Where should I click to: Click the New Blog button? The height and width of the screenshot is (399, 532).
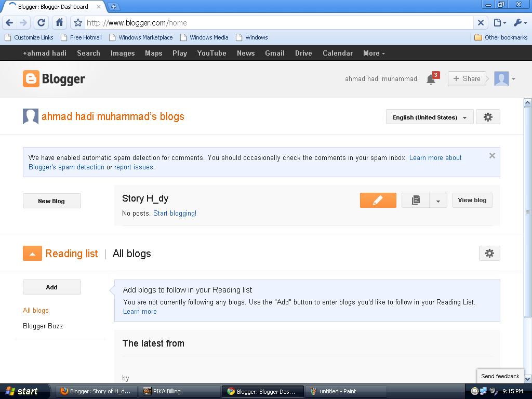(x=51, y=201)
